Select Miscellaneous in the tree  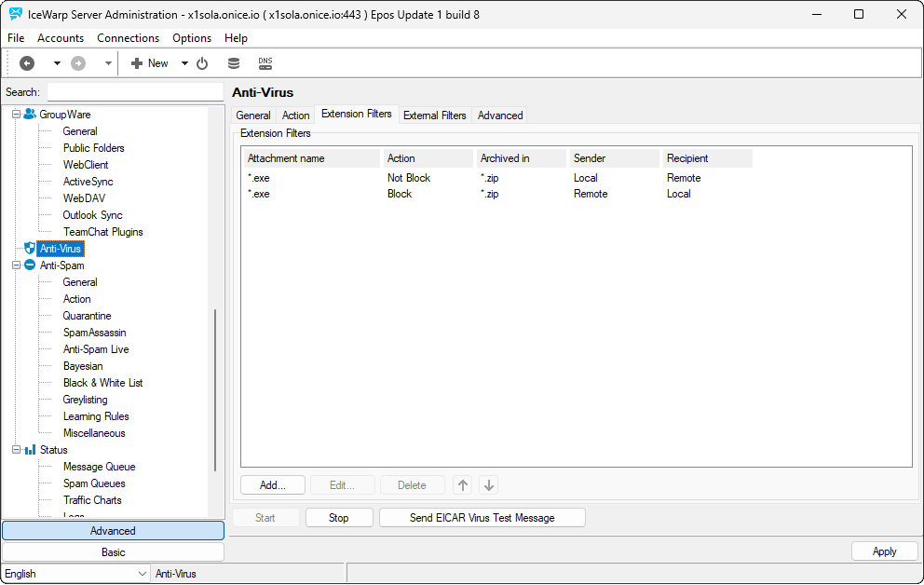pyautogui.click(x=94, y=433)
